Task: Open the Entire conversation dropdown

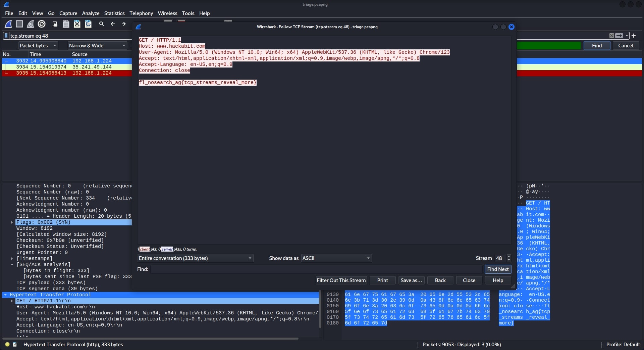Action: (x=195, y=258)
